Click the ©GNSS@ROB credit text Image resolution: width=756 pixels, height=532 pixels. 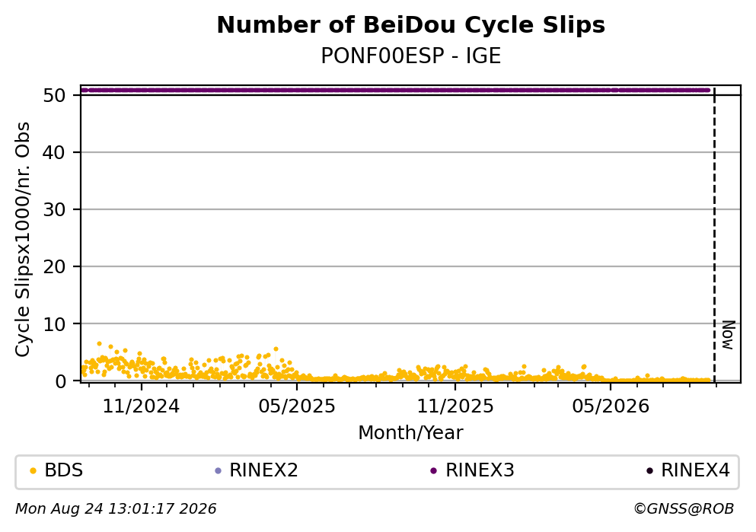(x=684, y=509)
